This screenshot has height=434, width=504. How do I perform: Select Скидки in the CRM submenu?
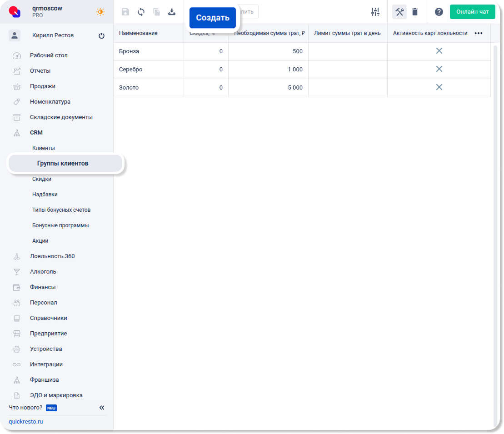42,179
